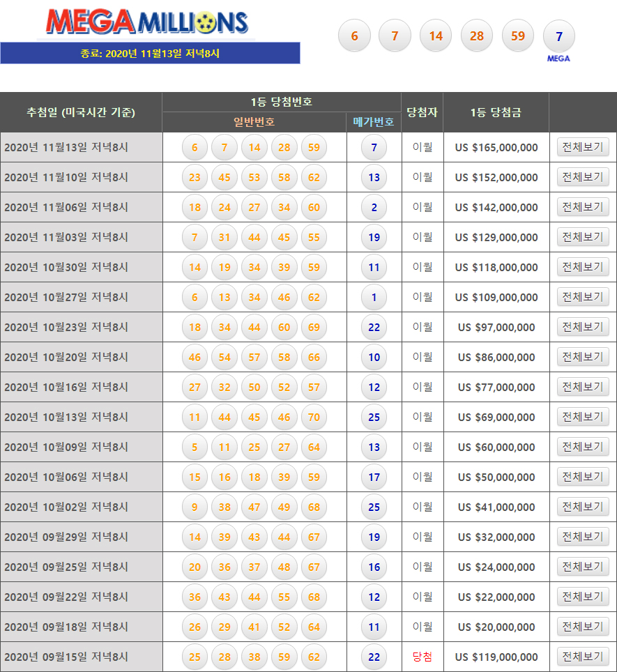Click ball 59 in the top banner
617x672 pixels.
point(517,36)
